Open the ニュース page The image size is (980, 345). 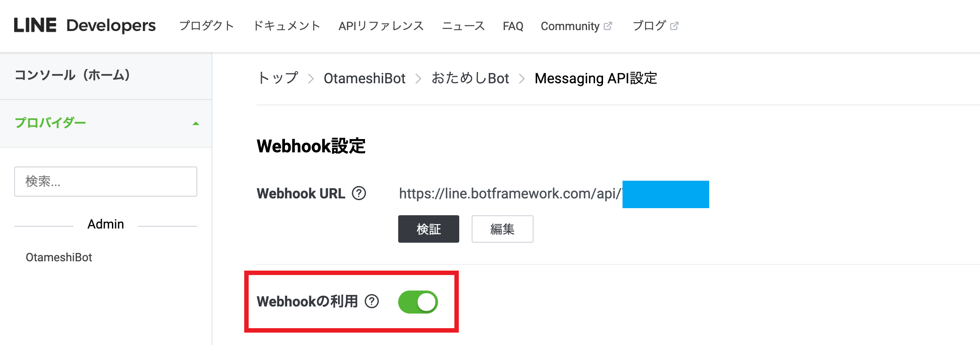tap(463, 26)
